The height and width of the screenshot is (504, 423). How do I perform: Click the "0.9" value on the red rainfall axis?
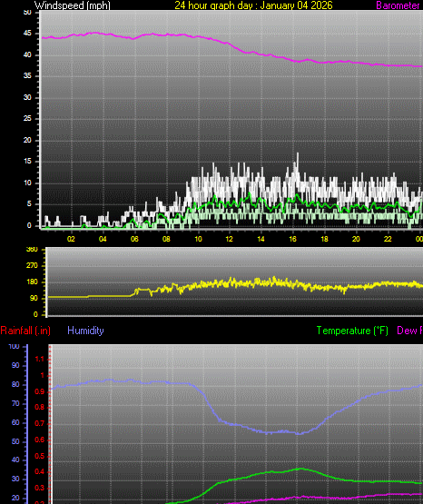tap(40, 391)
